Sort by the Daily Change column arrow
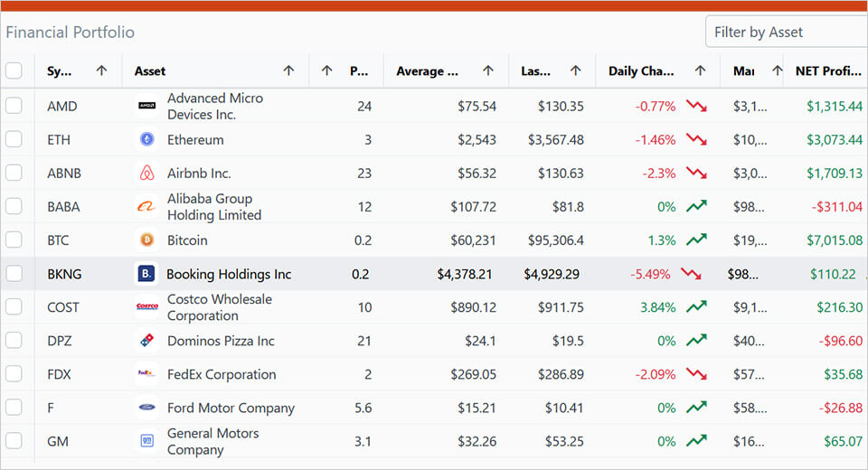Viewport: 868px width, 470px height. tap(700, 70)
